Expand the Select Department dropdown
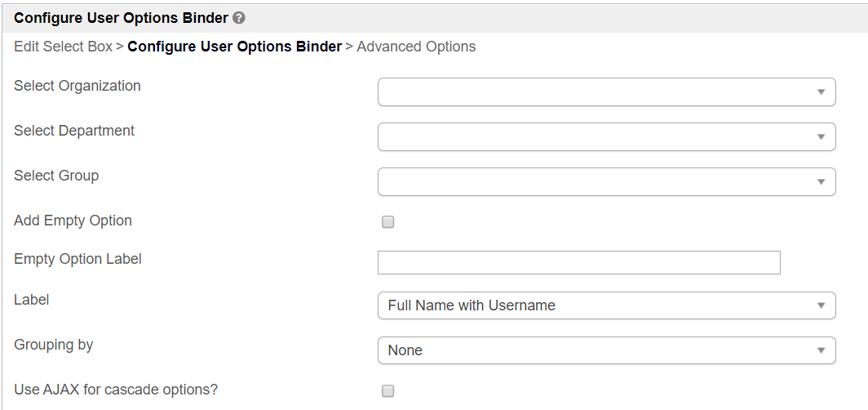868x410 pixels. [x=606, y=137]
